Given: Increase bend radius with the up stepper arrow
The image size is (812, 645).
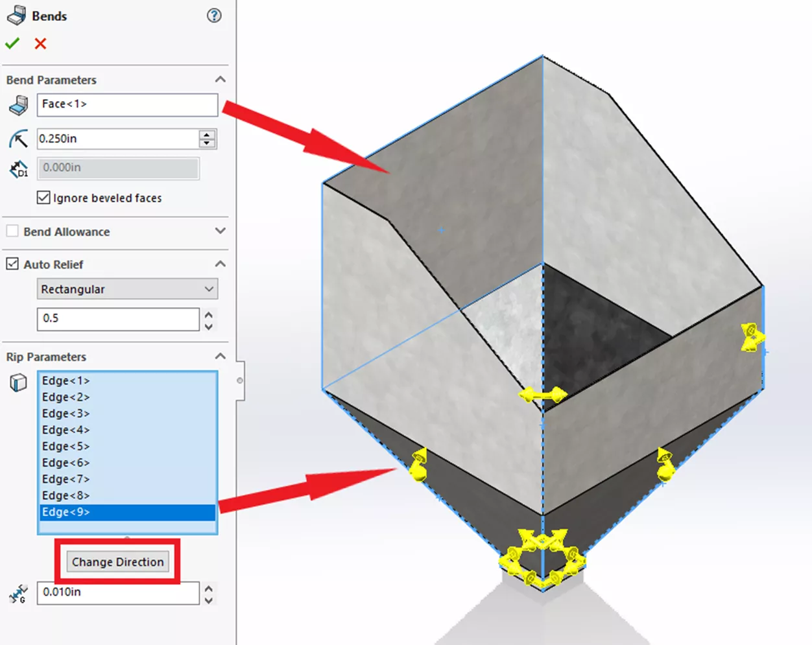Looking at the screenshot, I should coord(206,135).
